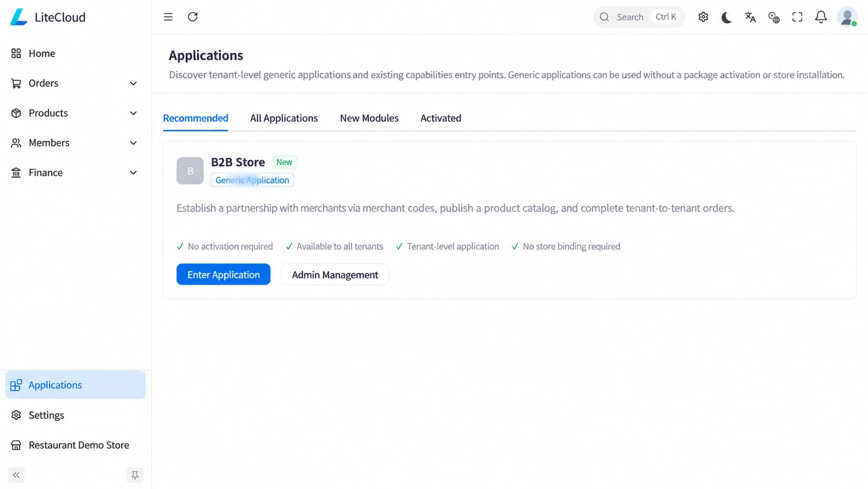Open sidebar Settings label

pyautogui.click(x=46, y=415)
